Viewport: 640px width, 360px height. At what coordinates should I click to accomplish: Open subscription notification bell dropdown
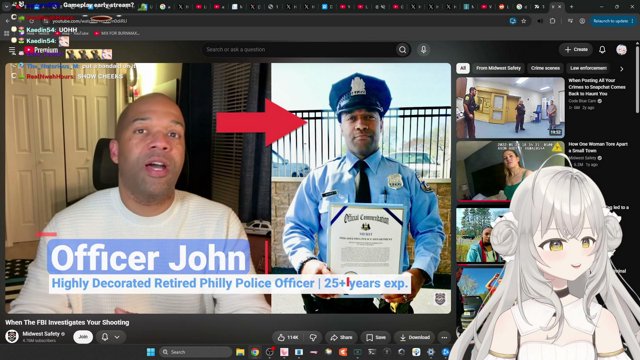[110, 337]
